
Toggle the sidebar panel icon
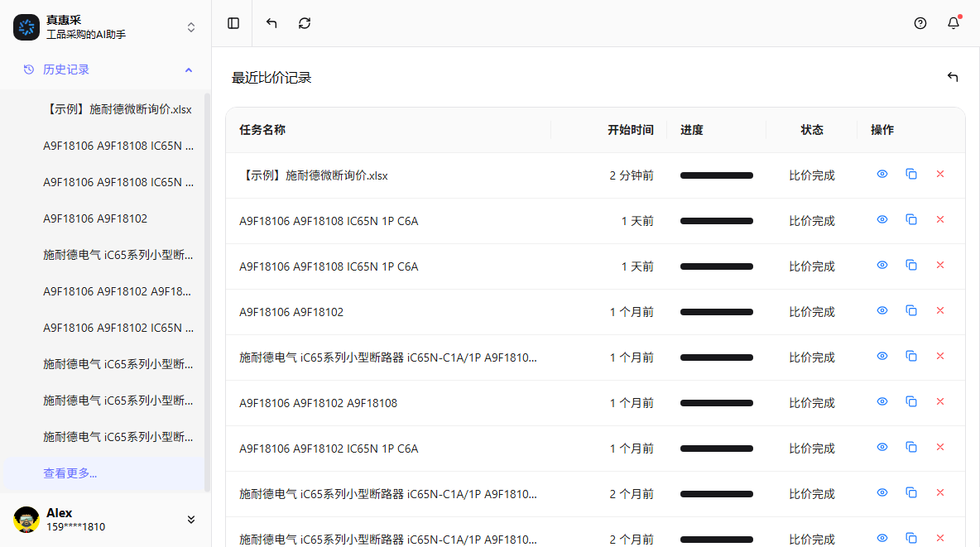point(233,23)
